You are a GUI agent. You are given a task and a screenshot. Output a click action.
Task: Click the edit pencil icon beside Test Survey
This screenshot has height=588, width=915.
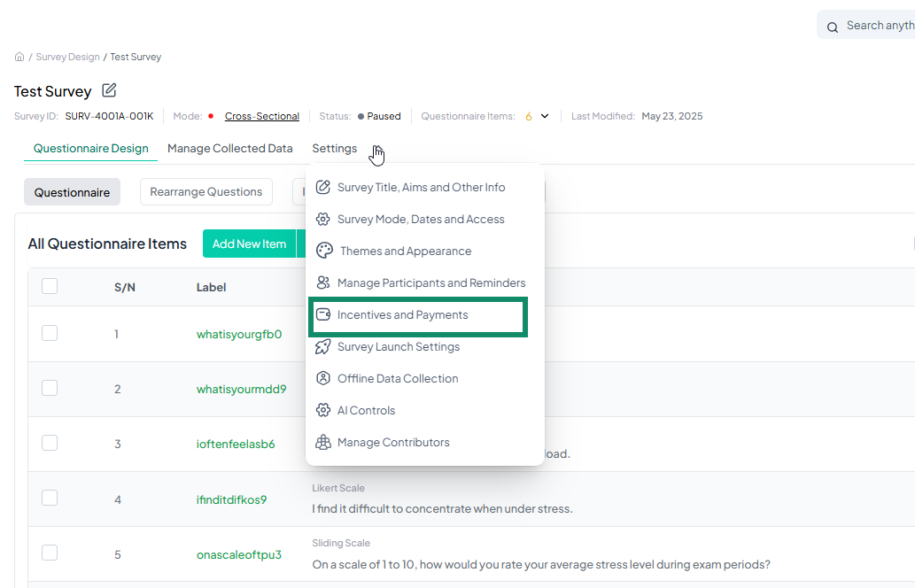109,90
